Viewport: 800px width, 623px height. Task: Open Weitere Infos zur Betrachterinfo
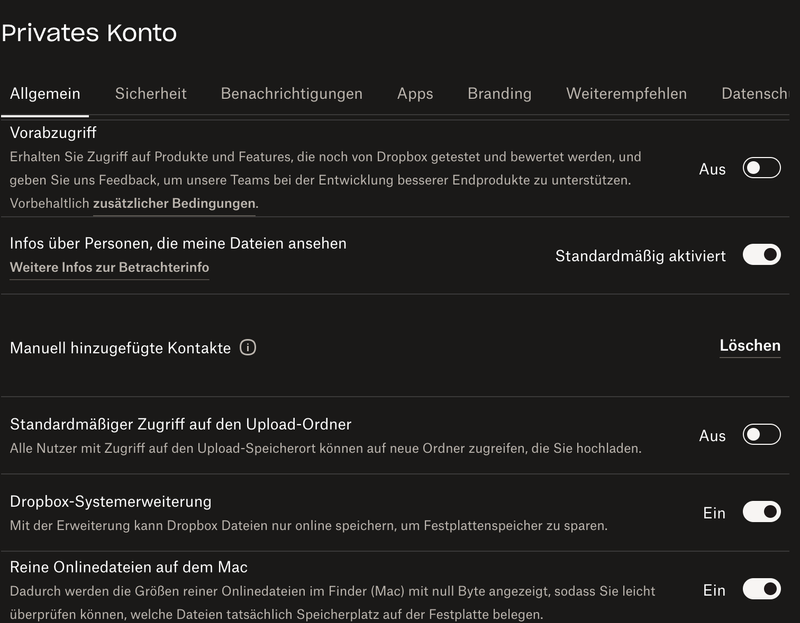[109, 266]
